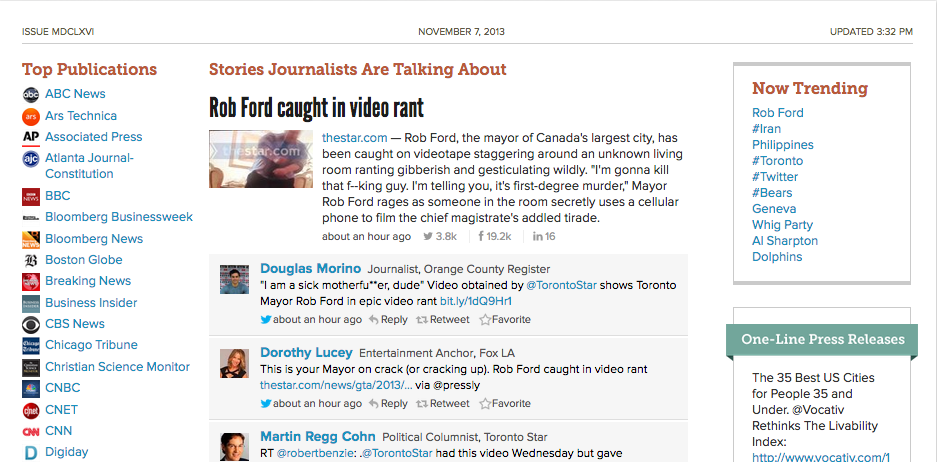
Task: Click the Facebook share count 19.2k
Action: pos(495,237)
